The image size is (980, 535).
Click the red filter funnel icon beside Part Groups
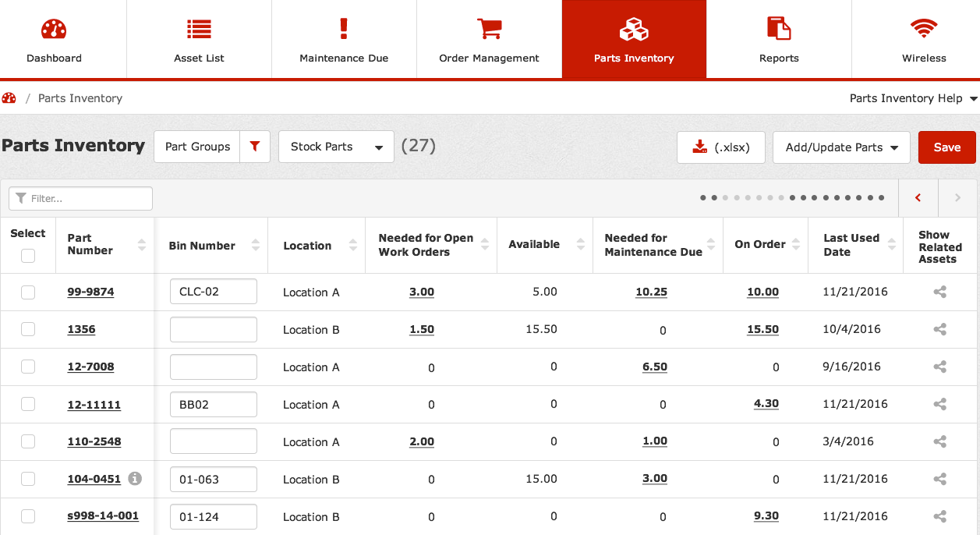click(x=255, y=147)
